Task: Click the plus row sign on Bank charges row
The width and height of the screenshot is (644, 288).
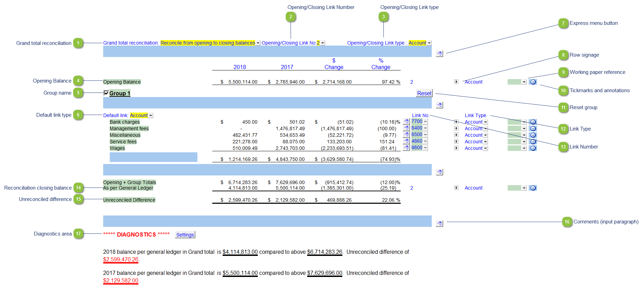Action: click(456, 122)
